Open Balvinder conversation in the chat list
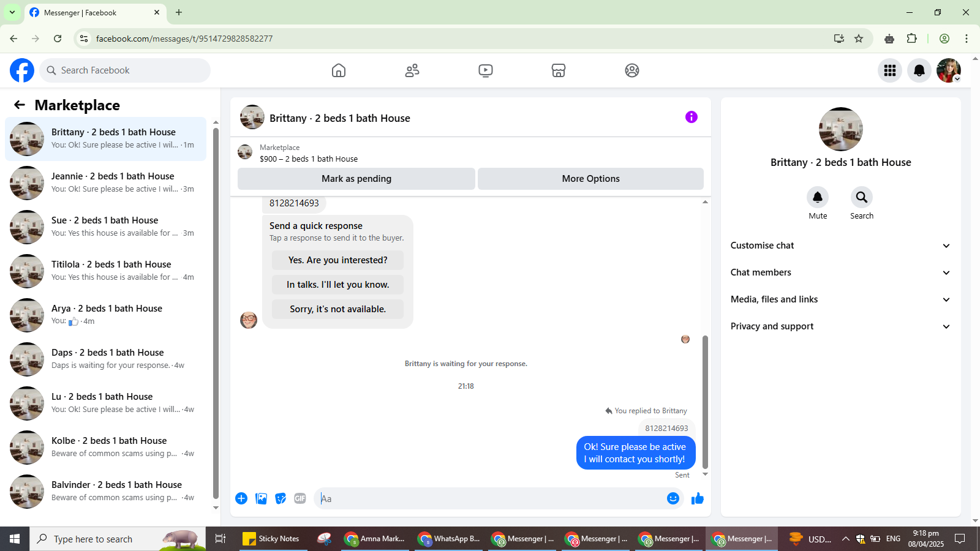 (105, 492)
